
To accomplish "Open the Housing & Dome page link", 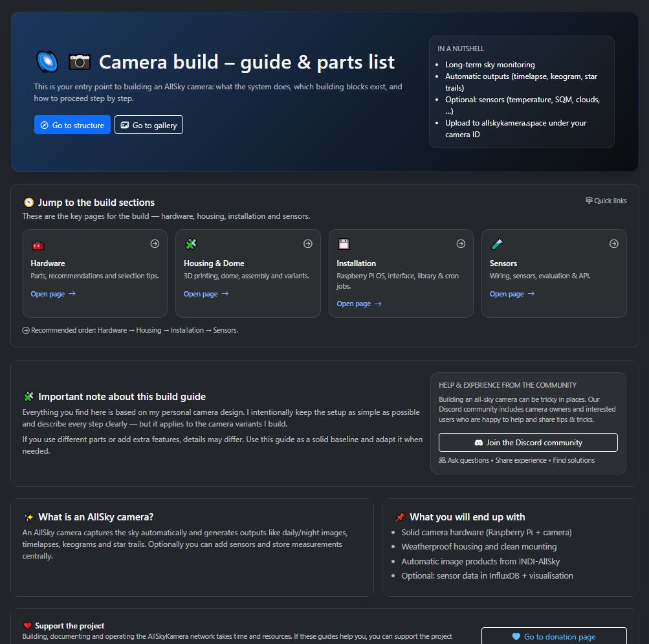I will pos(201,293).
